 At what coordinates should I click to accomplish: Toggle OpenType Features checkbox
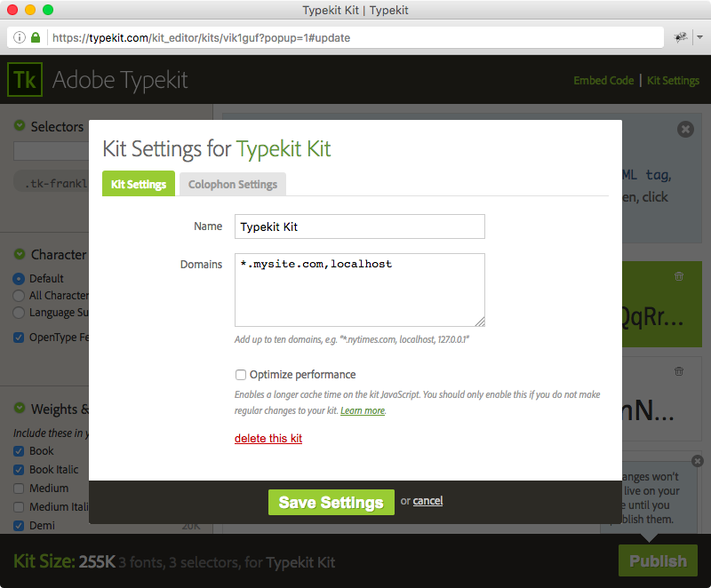click(19, 338)
